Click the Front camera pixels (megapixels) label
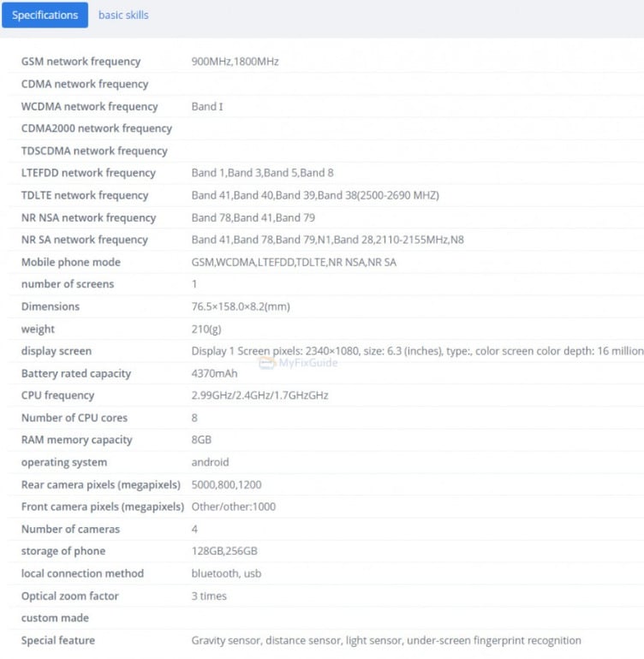This screenshot has height=659, width=644. pos(103,507)
